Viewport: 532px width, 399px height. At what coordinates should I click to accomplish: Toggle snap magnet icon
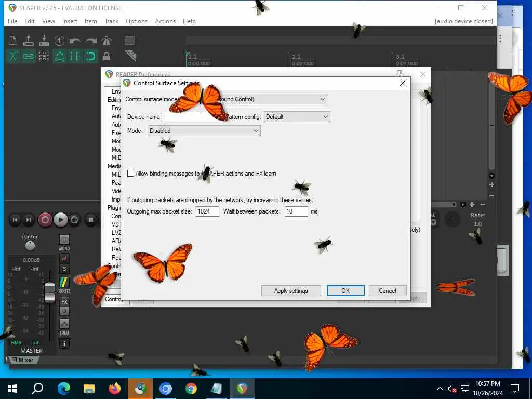click(91, 56)
